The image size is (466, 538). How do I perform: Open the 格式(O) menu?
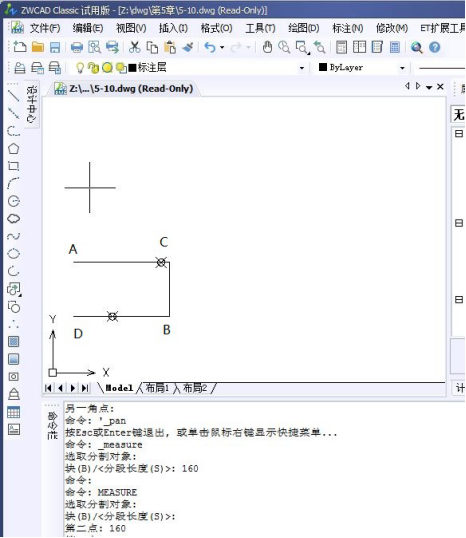(x=216, y=28)
